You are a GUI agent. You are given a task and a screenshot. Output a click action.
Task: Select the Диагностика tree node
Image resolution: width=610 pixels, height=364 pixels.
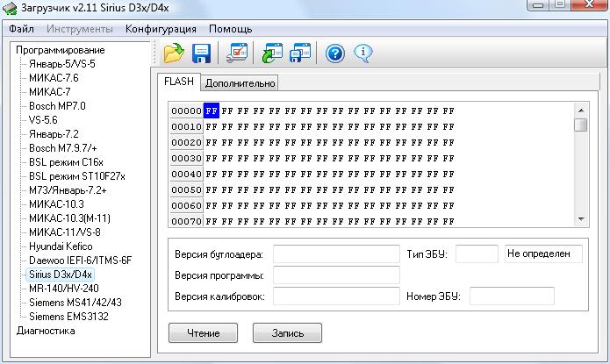pyautogui.click(x=46, y=331)
